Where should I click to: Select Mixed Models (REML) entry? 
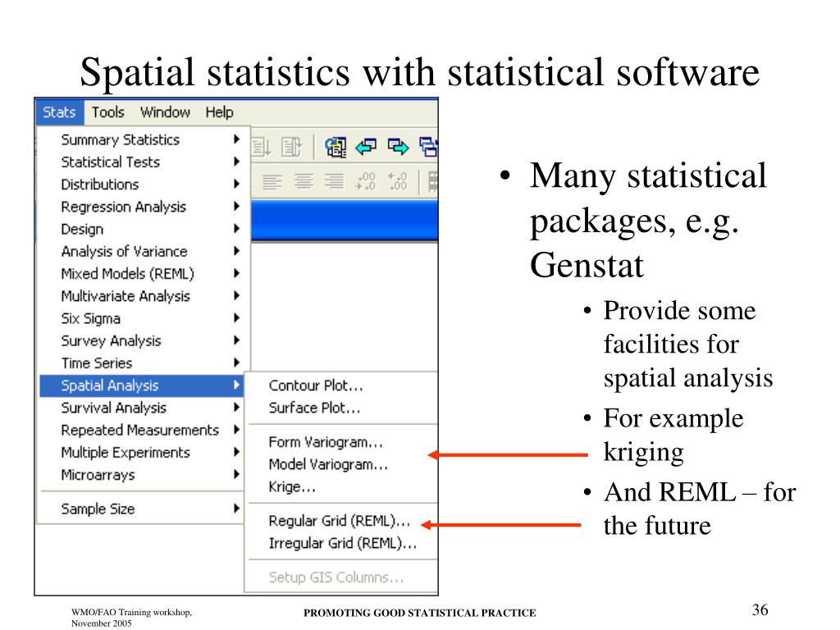click(142, 274)
